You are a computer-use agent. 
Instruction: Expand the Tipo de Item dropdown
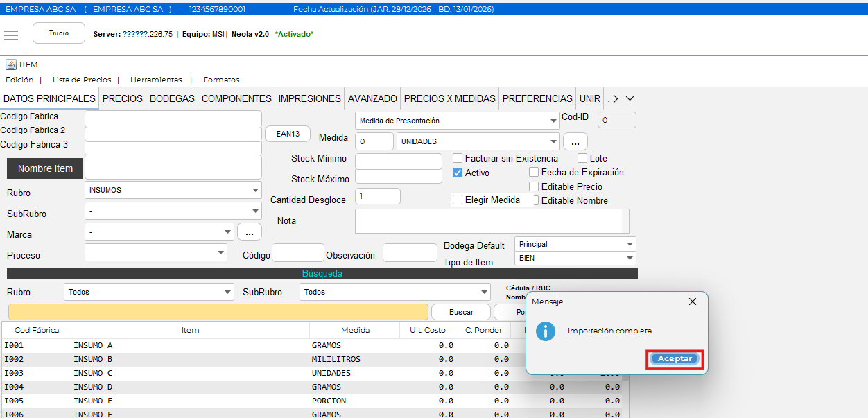coord(575,259)
